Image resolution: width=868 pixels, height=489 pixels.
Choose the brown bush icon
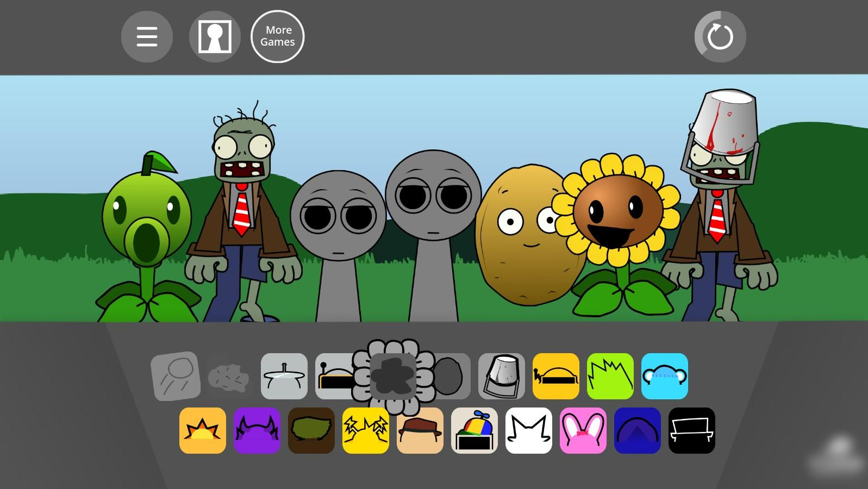(x=311, y=430)
